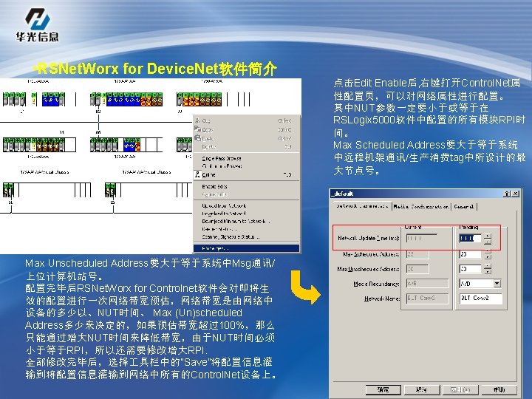Open Keeper Status from the context menu
532x399 pixels.
tap(246, 229)
